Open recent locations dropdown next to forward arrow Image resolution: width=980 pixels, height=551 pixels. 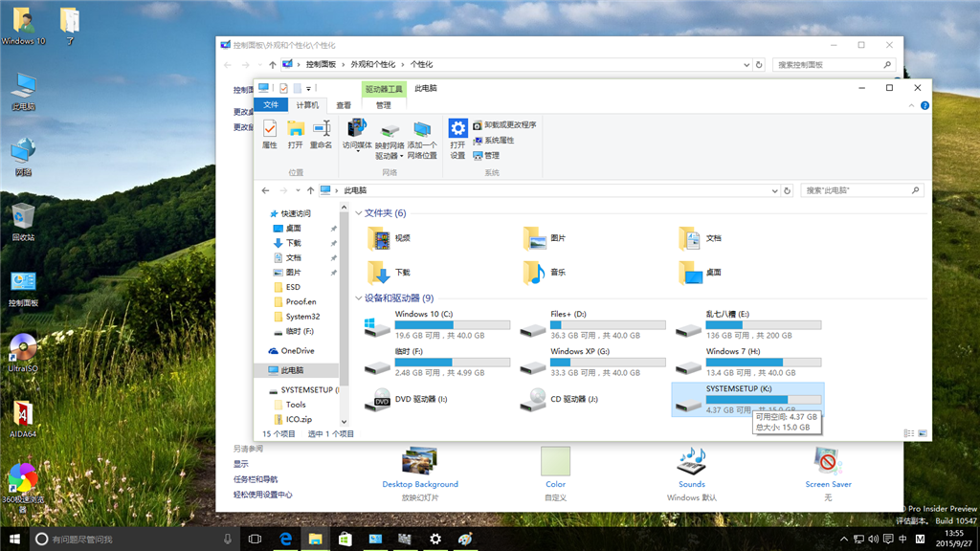click(x=299, y=190)
